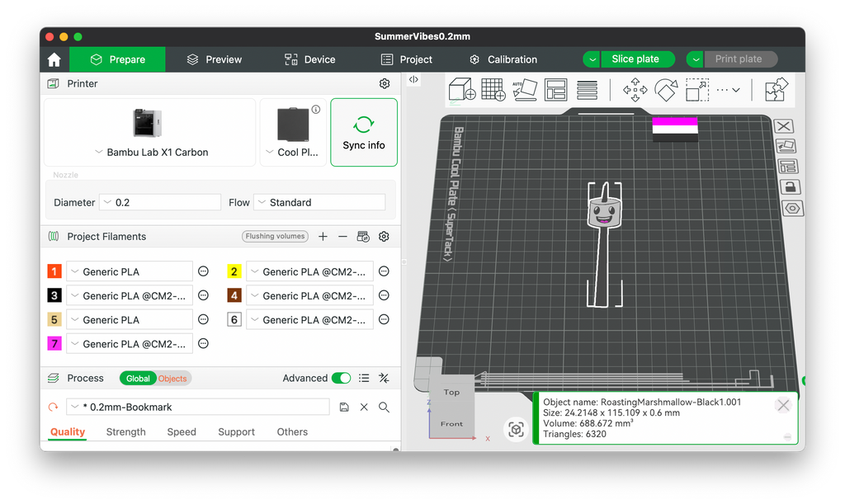Save process preset disk icon
845x504 pixels.
tap(344, 407)
